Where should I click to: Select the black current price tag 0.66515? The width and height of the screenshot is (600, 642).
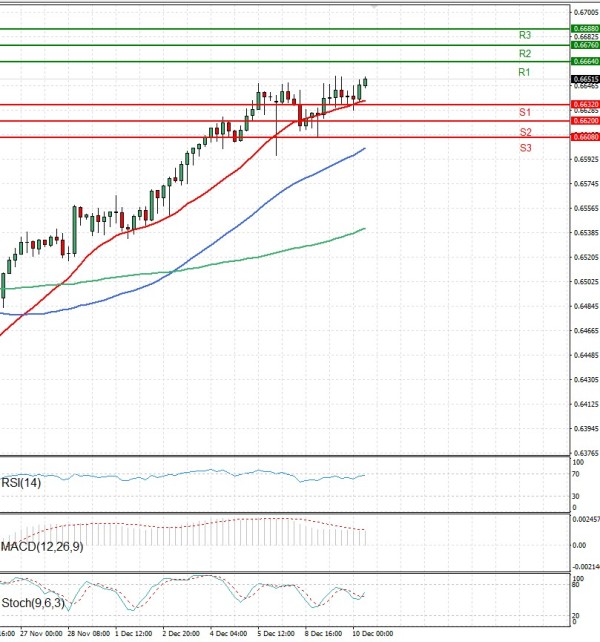pos(585,79)
